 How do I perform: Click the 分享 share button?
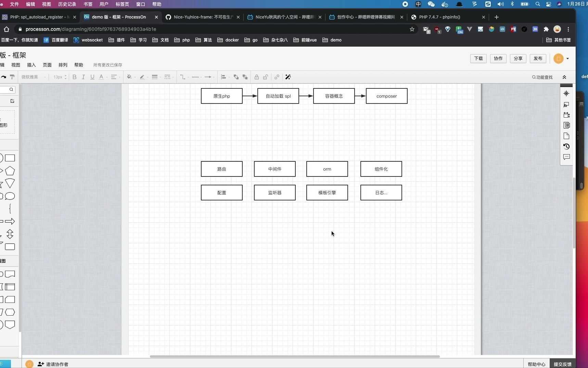click(x=518, y=59)
